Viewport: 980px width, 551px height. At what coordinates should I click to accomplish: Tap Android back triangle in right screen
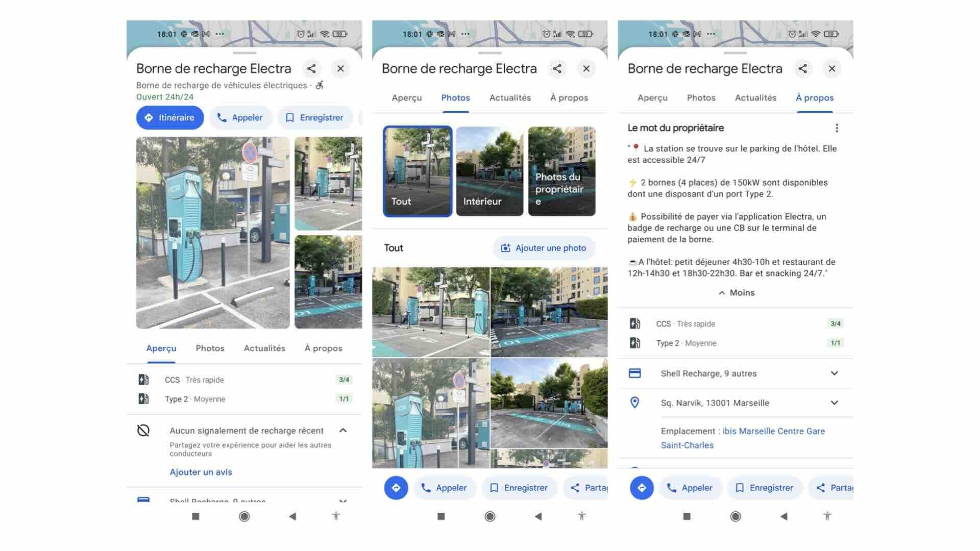point(784,517)
